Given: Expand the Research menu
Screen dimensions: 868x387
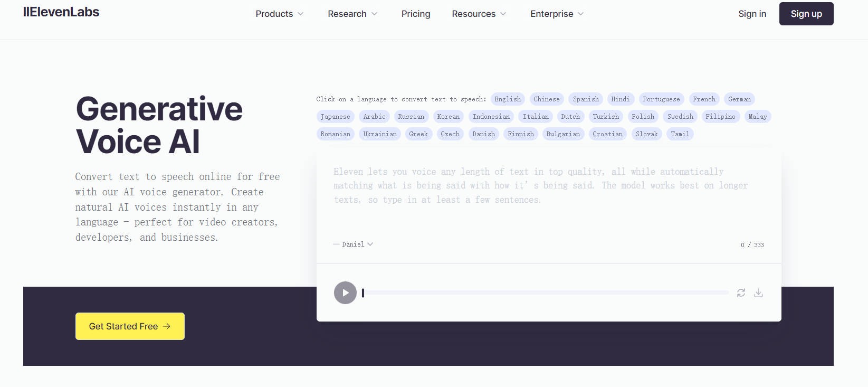Looking at the screenshot, I should tap(352, 14).
